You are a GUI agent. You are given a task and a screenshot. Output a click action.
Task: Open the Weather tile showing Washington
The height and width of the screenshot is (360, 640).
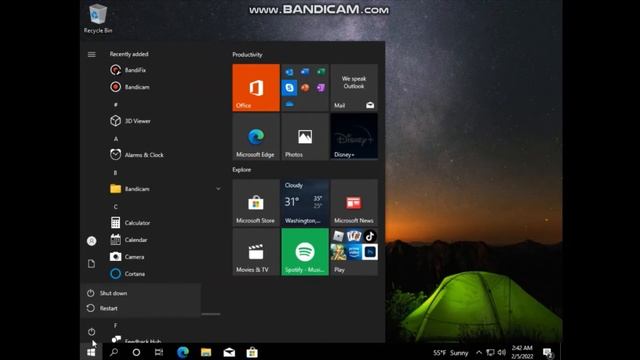pyautogui.click(x=305, y=202)
